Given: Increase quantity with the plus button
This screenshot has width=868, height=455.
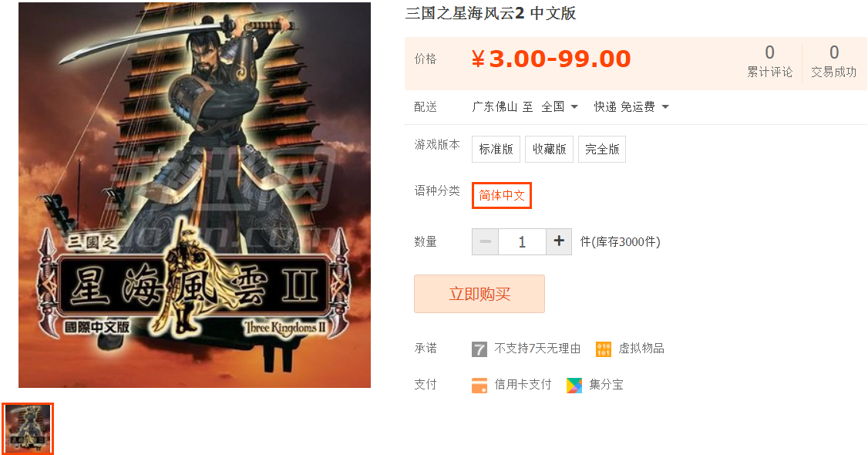Looking at the screenshot, I should (x=559, y=242).
